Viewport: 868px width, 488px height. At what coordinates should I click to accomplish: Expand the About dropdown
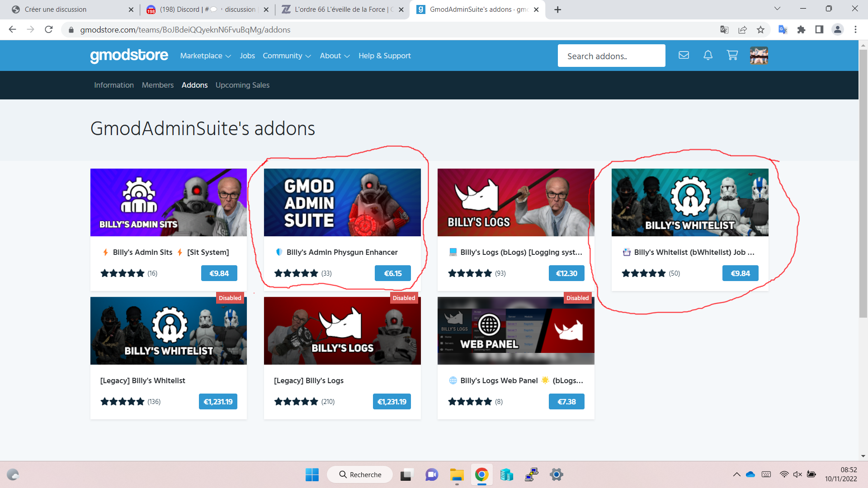[x=335, y=56]
